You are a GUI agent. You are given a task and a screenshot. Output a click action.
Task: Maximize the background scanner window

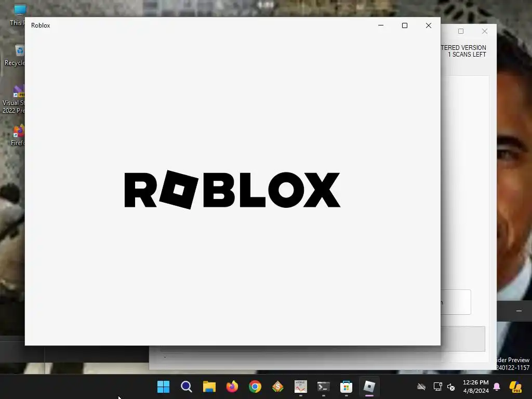coord(461,31)
